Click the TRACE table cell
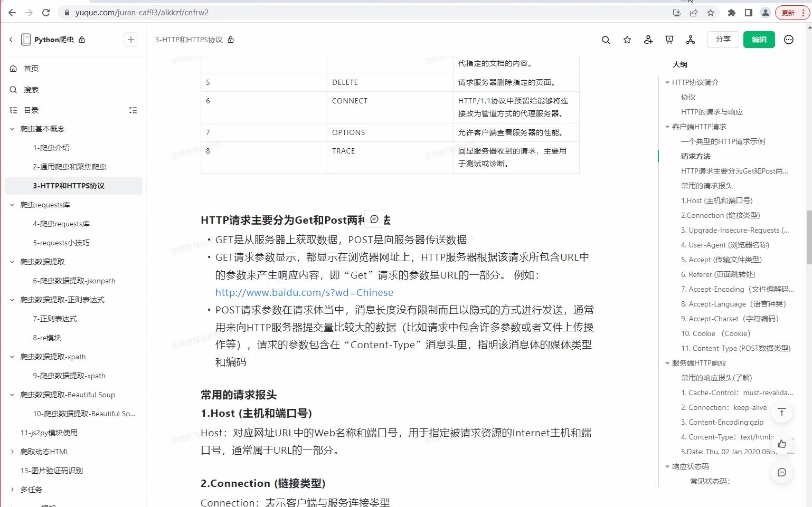812x507 pixels. point(390,157)
